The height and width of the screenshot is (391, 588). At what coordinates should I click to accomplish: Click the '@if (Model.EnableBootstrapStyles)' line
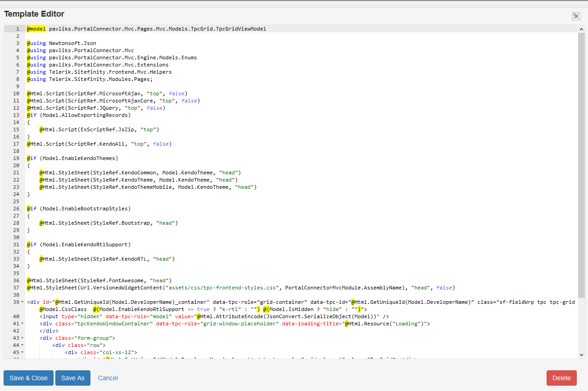[x=79, y=209]
